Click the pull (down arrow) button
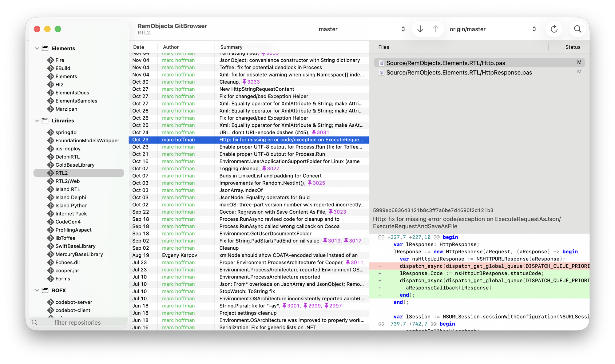Screen dimensions: 615x364 click(420, 29)
